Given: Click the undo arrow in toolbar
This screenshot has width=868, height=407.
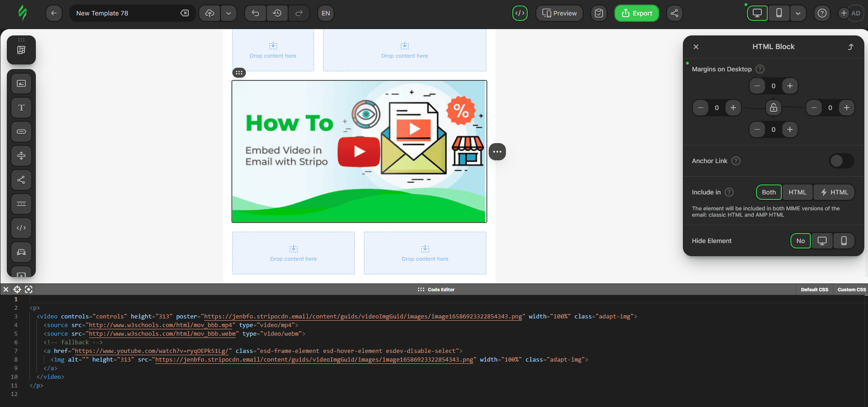Looking at the screenshot, I should (255, 13).
